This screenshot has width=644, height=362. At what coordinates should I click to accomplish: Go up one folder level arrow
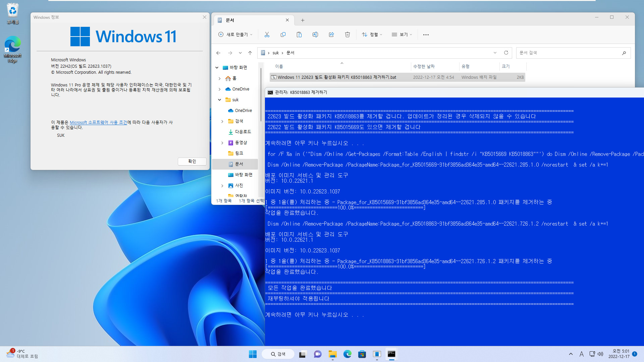pos(250,53)
